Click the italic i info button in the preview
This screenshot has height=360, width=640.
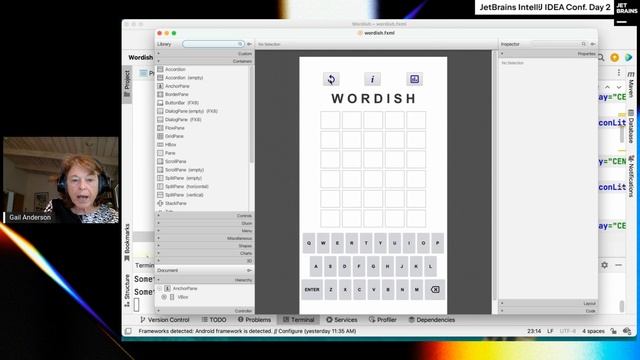click(x=372, y=79)
